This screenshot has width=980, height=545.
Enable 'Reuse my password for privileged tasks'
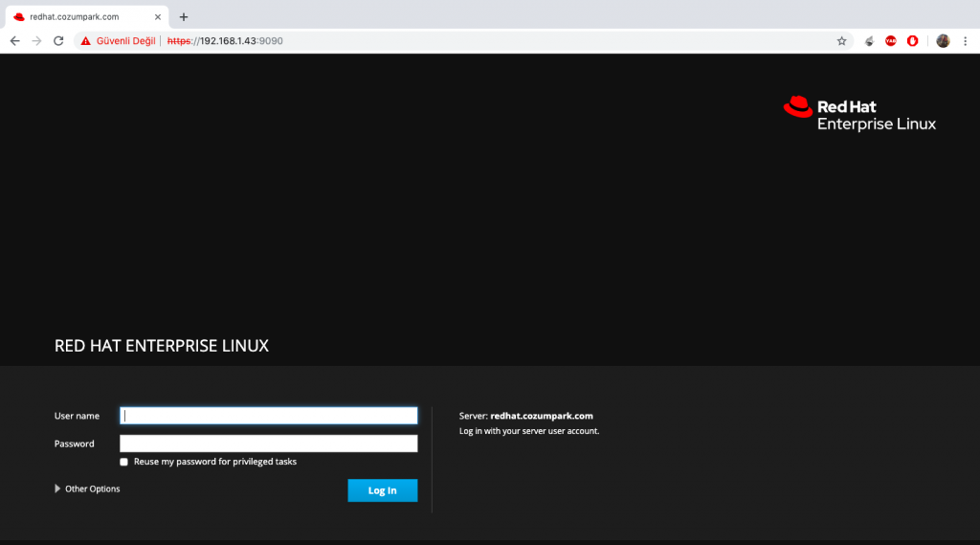123,462
